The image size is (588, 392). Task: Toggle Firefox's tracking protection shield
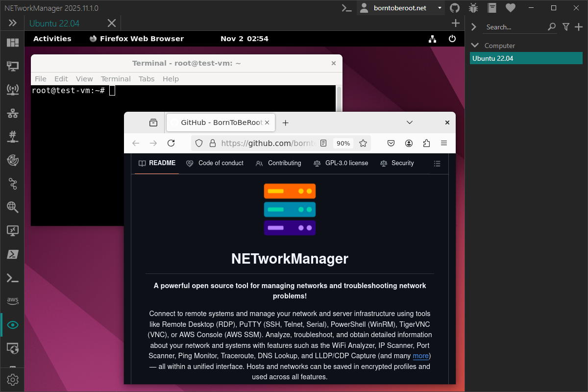[x=198, y=143]
